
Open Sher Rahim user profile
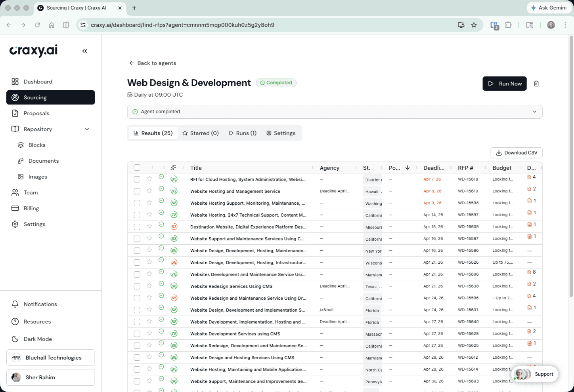(50, 377)
